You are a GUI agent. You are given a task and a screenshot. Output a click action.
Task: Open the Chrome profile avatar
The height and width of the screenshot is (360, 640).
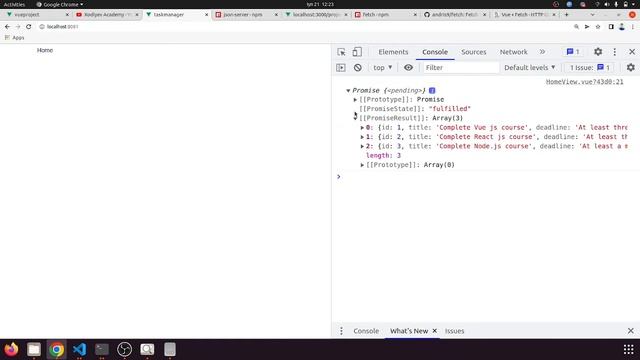coord(622,27)
